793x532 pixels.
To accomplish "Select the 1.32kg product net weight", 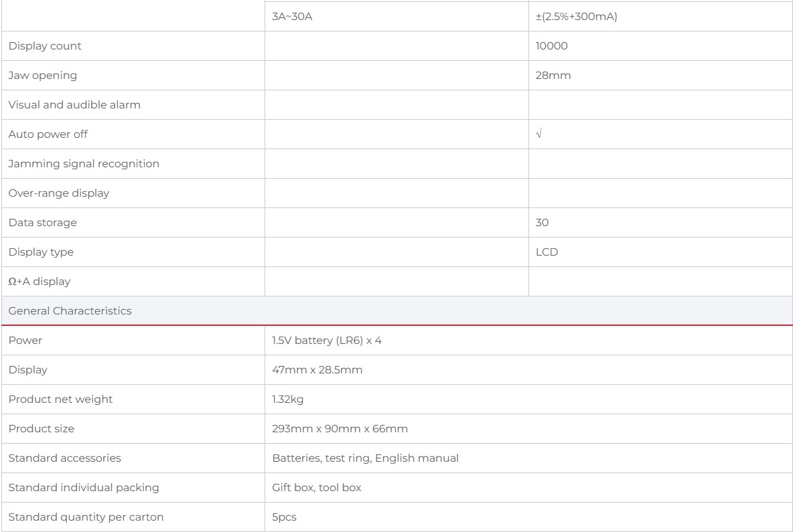I will click(288, 399).
